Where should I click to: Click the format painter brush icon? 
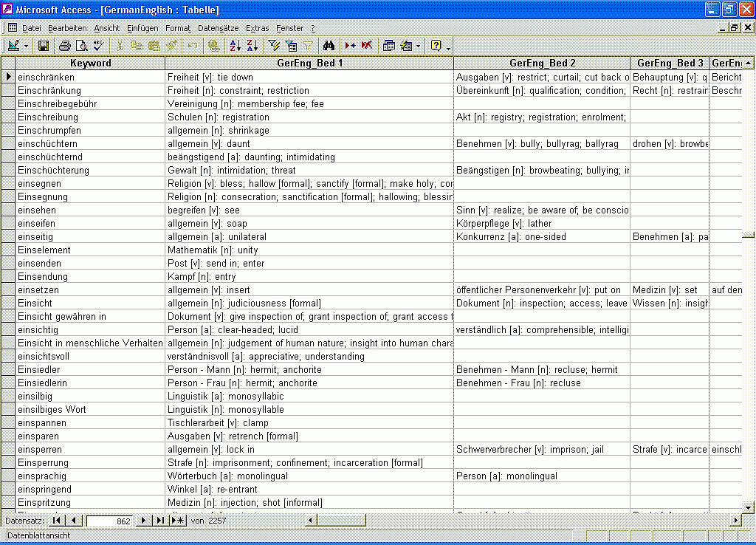171,46
